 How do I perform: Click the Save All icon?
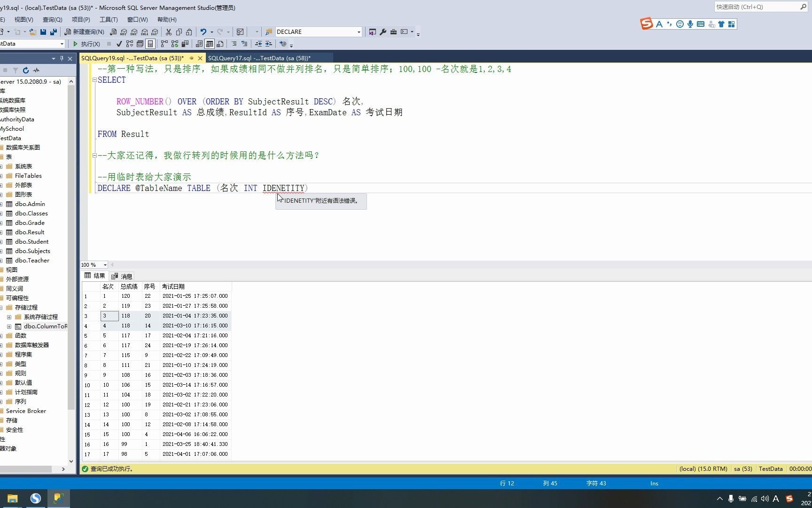(x=54, y=32)
